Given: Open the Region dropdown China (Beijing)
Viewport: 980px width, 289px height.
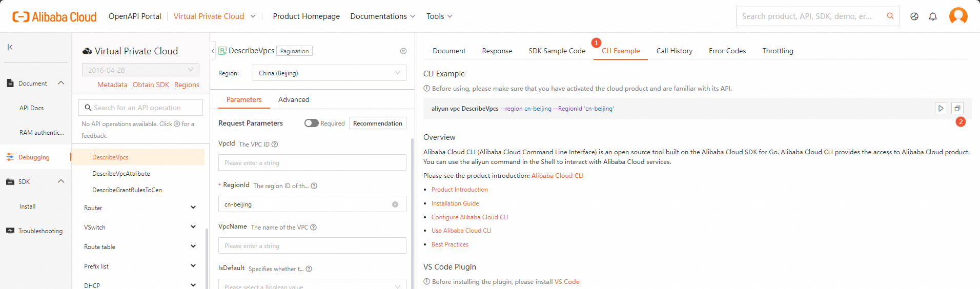Looking at the screenshot, I should (x=329, y=73).
